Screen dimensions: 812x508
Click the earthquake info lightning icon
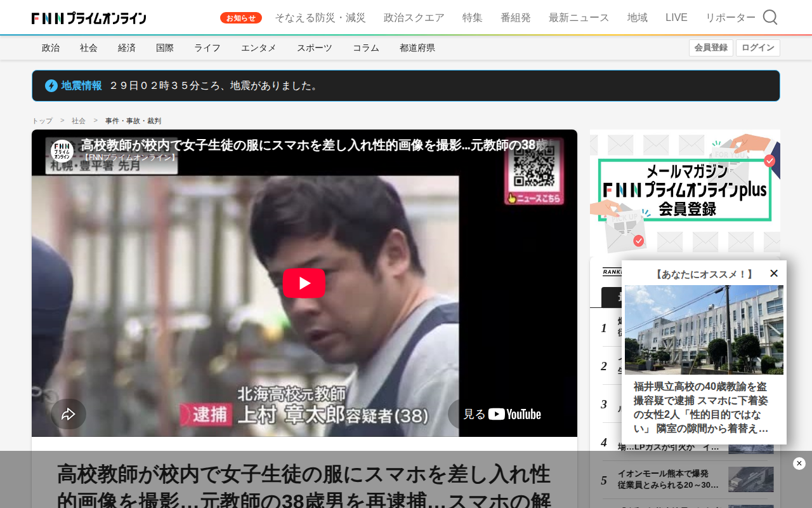tap(51, 86)
